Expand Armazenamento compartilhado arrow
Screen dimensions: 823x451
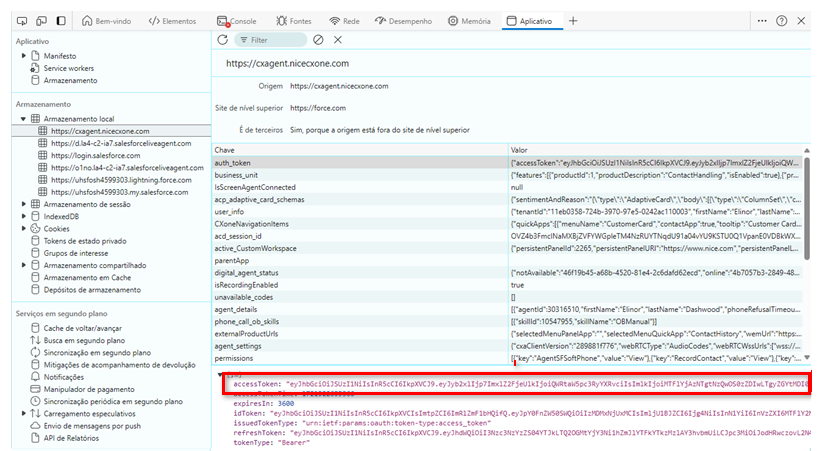(24, 265)
